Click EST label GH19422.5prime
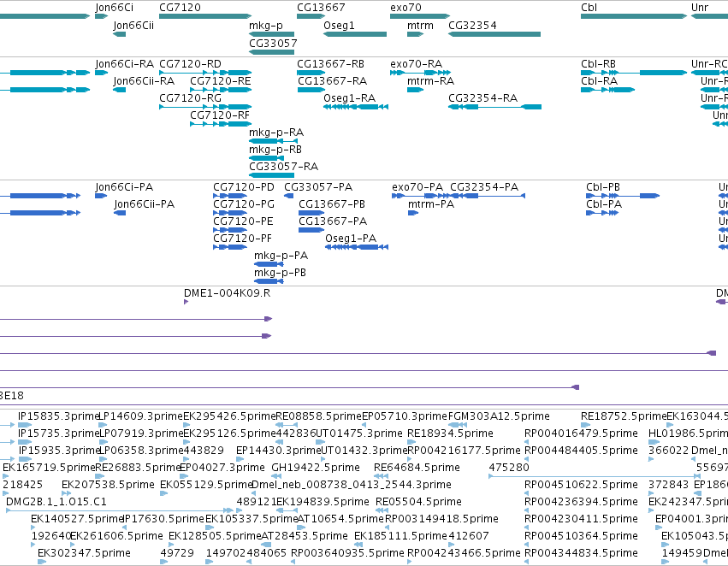The image size is (728, 566). click(316, 468)
